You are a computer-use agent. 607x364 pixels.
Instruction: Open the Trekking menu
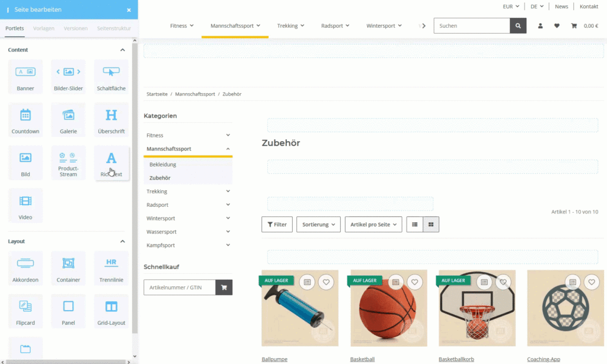pyautogui.click(x=290, y=25)
